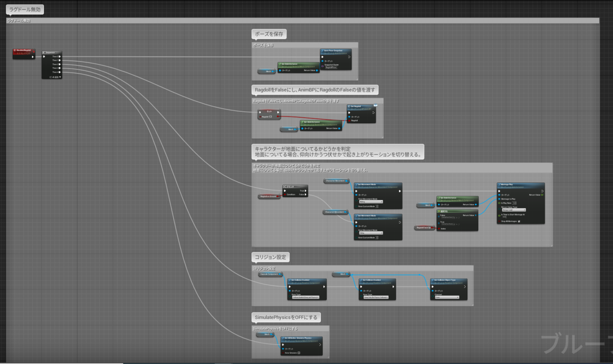Click the Select node's Index pin
This screenshot has height=364, width=613.
click(439, 229)
